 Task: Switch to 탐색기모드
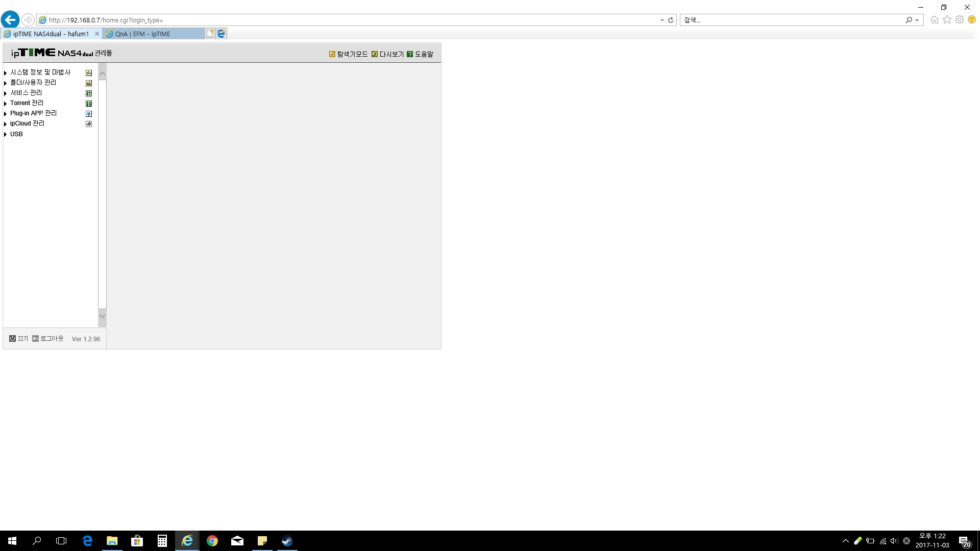tap(348, 54)
